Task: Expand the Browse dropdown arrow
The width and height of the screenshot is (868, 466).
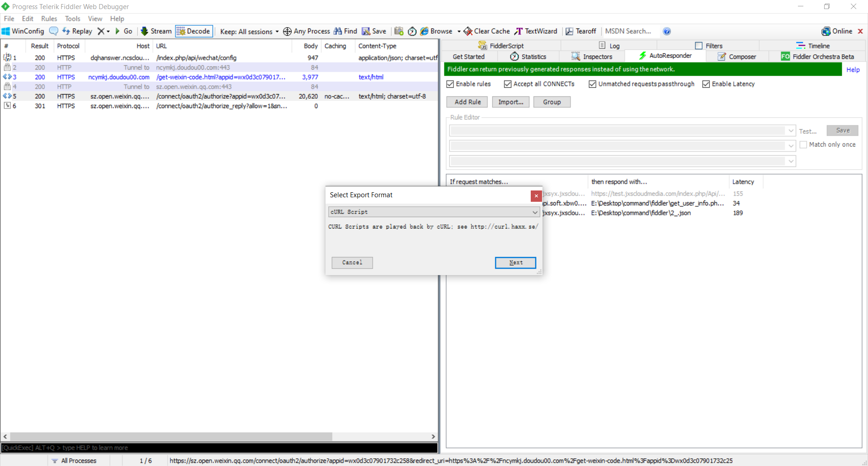Action: (459, 32)
